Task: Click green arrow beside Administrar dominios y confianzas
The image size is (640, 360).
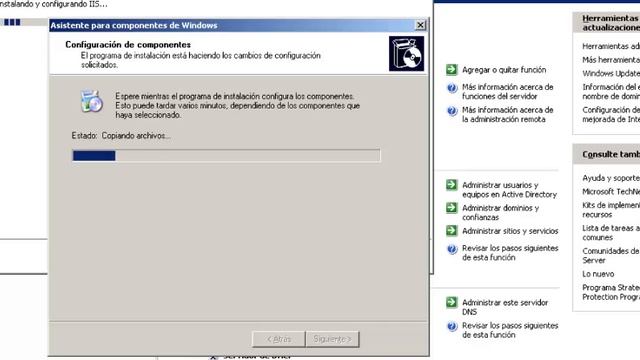Action: pyautogui.click(x=451, y=208)
